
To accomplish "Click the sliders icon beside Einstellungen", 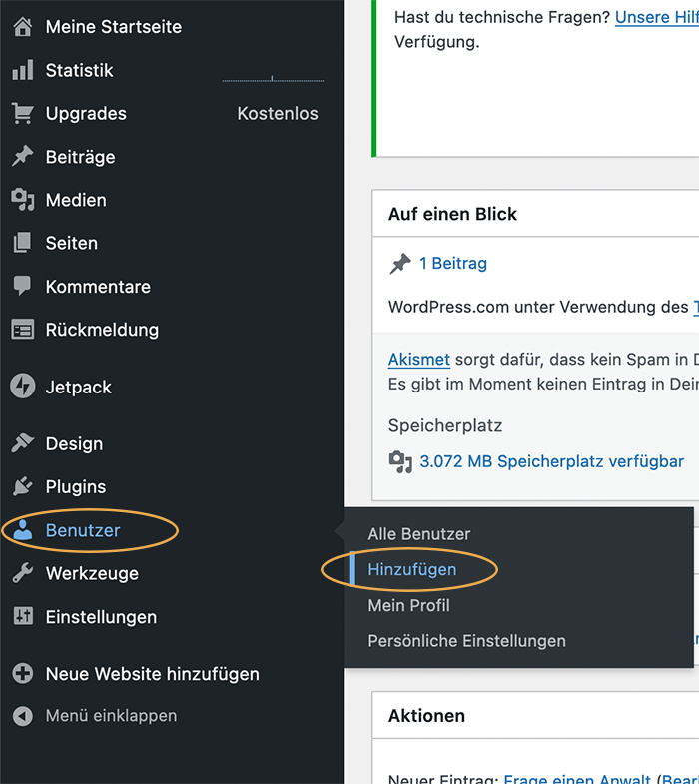I will [x=23, y=616].
